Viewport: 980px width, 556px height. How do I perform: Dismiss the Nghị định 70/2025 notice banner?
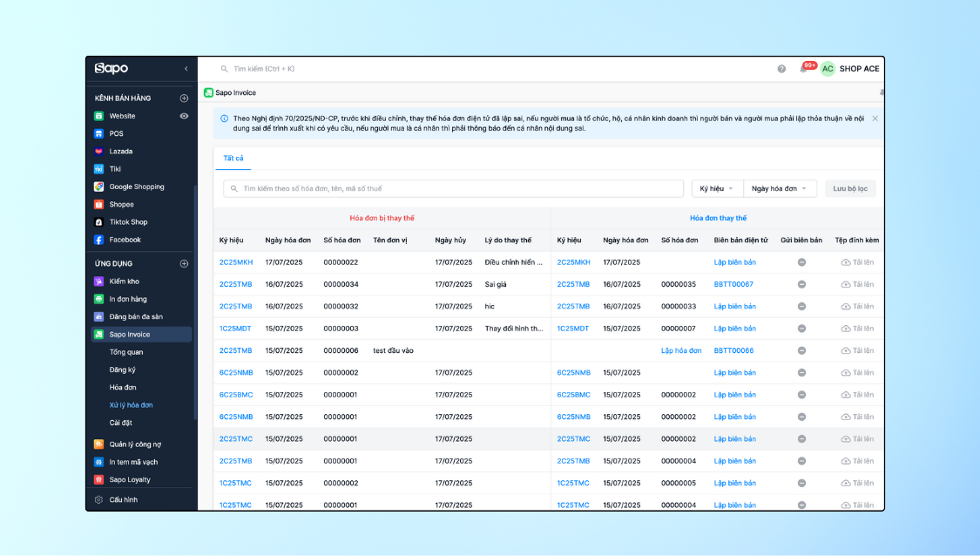click(875, 119)
